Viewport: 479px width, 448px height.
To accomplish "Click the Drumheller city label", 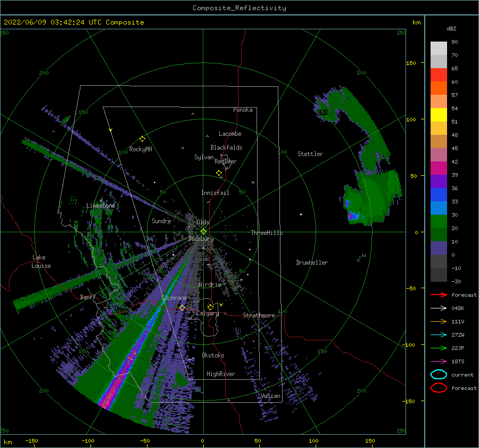I will coord(312,263).
